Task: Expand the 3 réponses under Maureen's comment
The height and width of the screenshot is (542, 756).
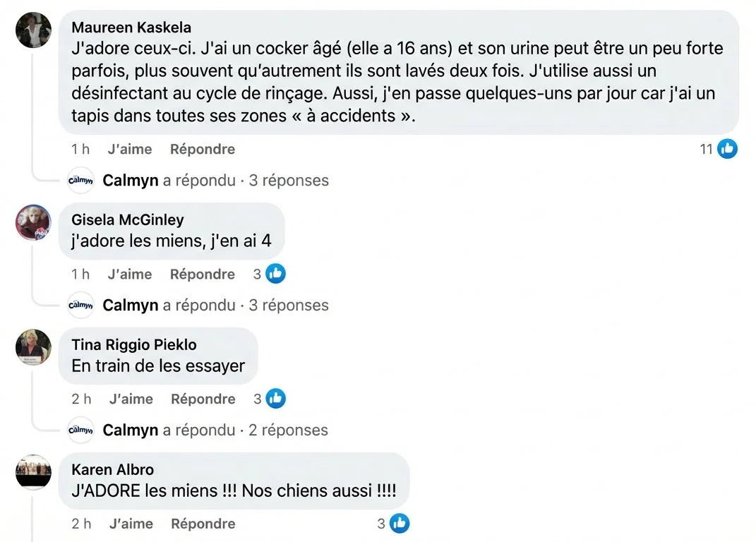Action: click(289, 180)
